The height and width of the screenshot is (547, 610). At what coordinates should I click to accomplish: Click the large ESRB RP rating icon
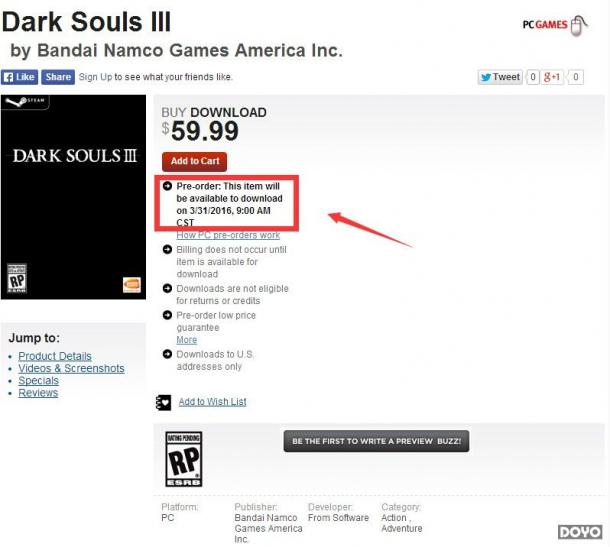(x=184, y=459)
